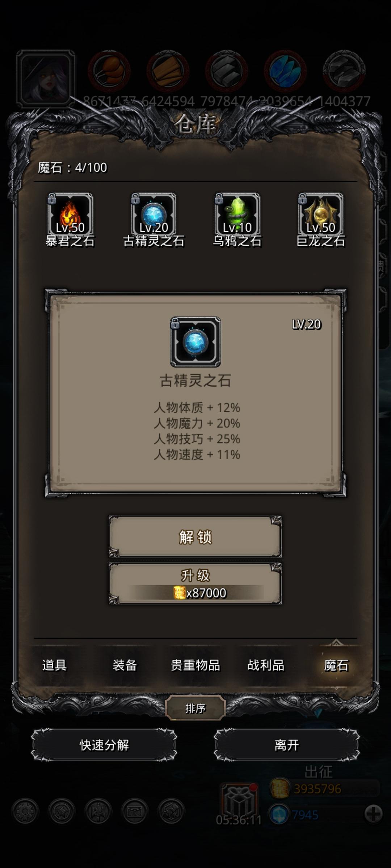Open the settings gear icon
The image size is (391, 868).
point(25,811)
